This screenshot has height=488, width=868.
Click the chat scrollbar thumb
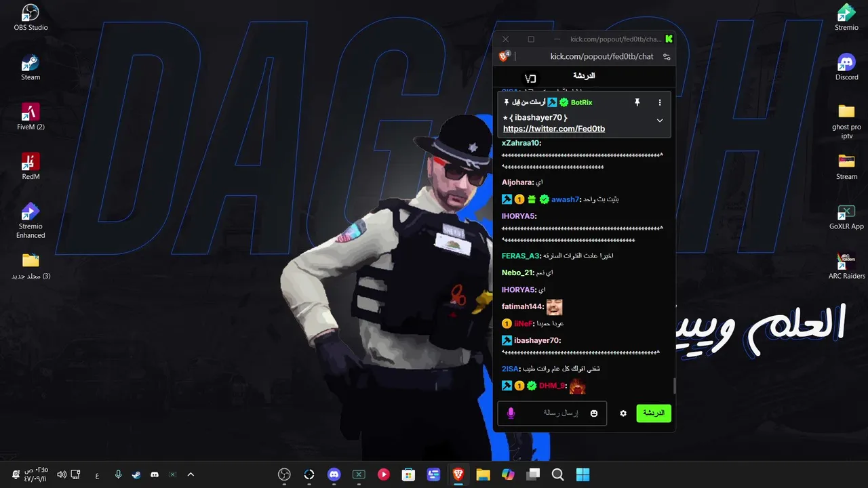click(674, 386)
